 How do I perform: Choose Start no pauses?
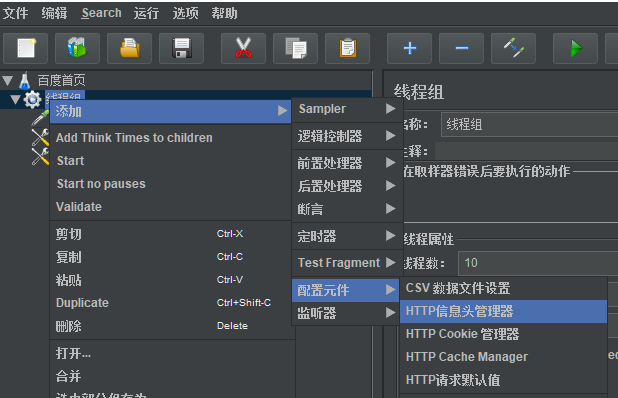tap(171, 184)
